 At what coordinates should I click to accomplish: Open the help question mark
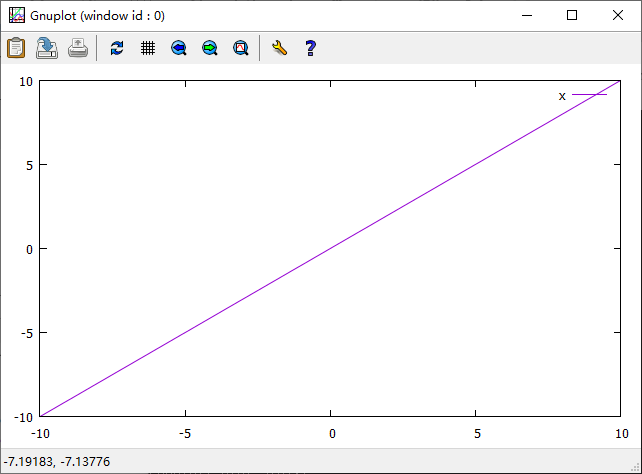pos(310,48)
